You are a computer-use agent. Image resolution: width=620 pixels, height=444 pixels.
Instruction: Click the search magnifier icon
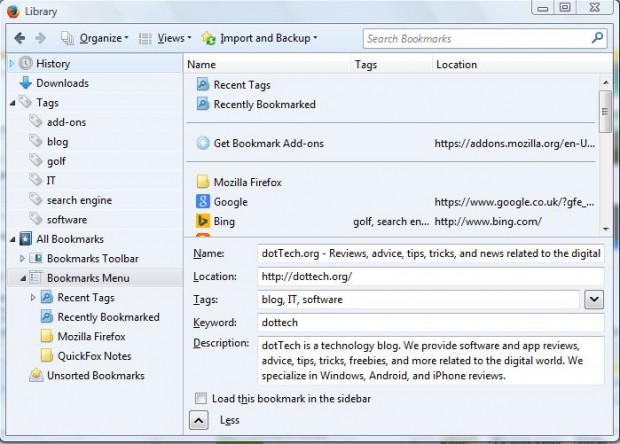click(x=597, y=39)
